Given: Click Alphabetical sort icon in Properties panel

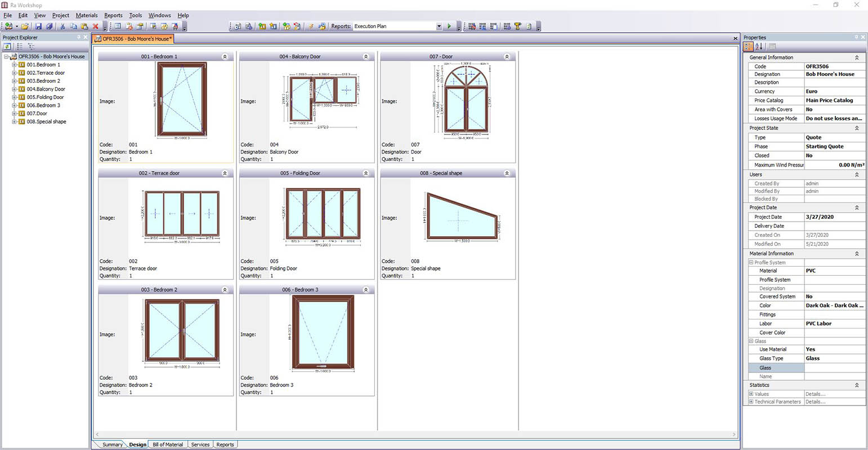Looking at the screenshot, I should tap(759, 47).
